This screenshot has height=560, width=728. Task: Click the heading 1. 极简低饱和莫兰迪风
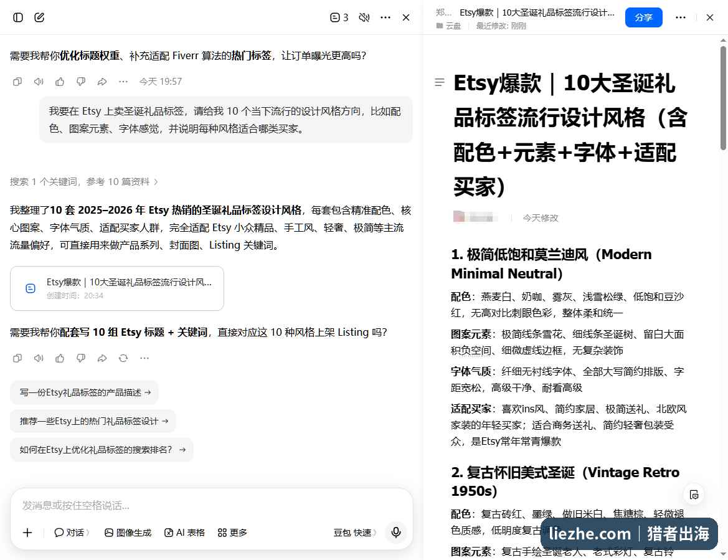(x=551, y=263)
